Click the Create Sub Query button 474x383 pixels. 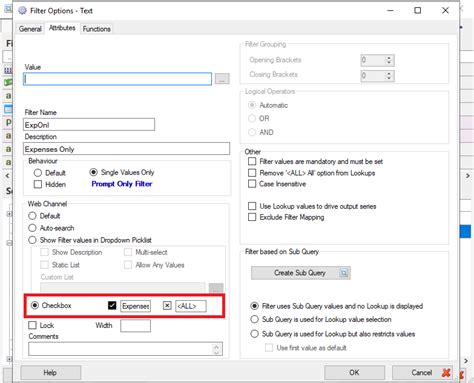pos(301,273)
